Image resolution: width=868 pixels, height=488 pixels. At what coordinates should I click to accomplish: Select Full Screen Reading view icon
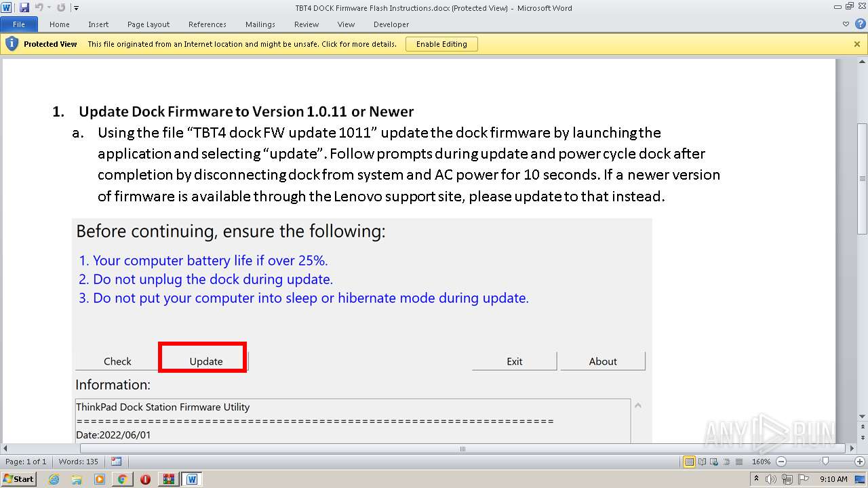[701, 462]
